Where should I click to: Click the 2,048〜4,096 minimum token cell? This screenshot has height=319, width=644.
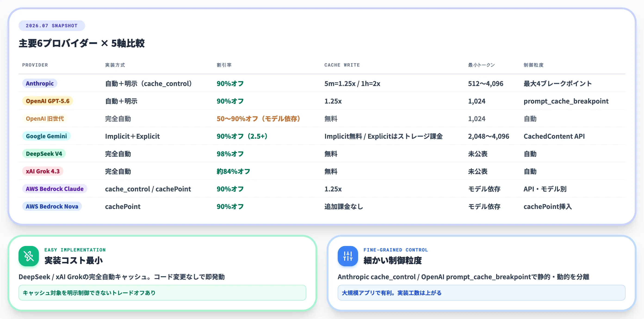click(x=489, y=136)
